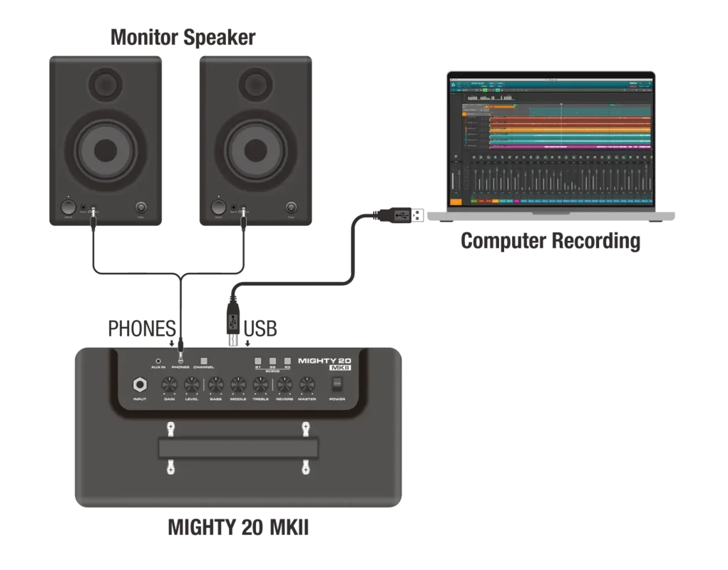The height and width of the screenshot is (570, 728).
Task: Click the INPUT jack on the amp
Action: point(140,385)
